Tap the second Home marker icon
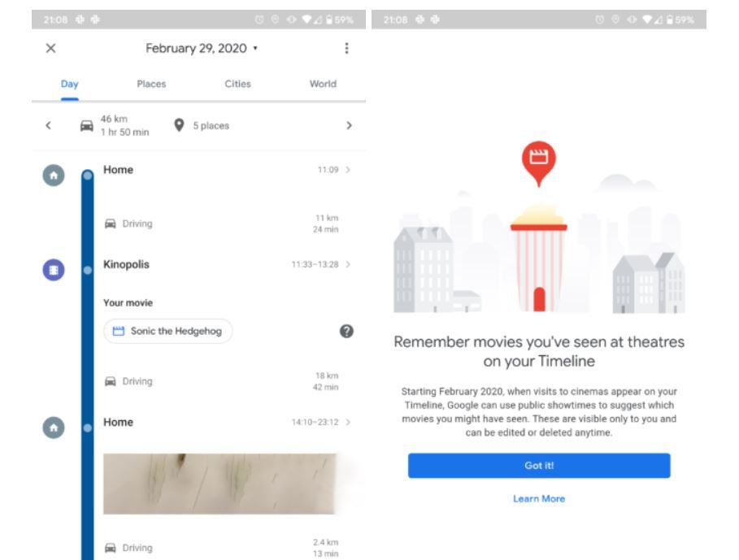 (54, 427)
